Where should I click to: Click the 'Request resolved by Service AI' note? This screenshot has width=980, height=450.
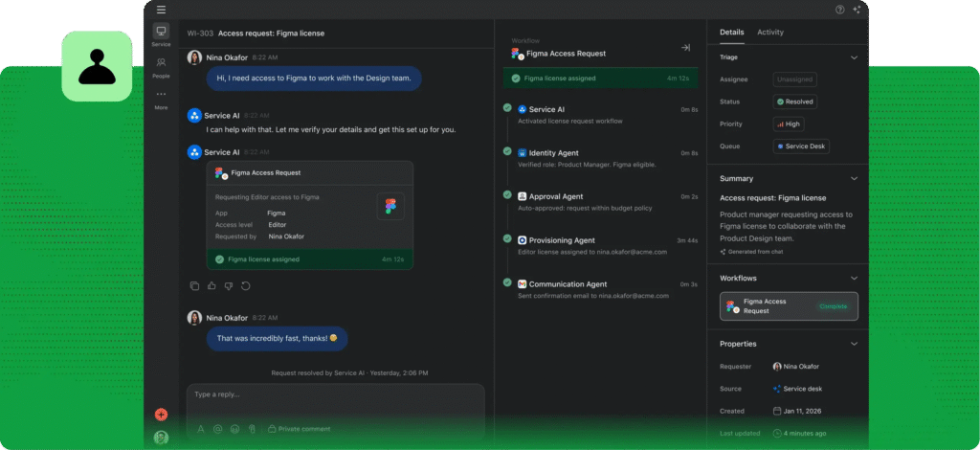pyautogui.click(x=349, y=373)
